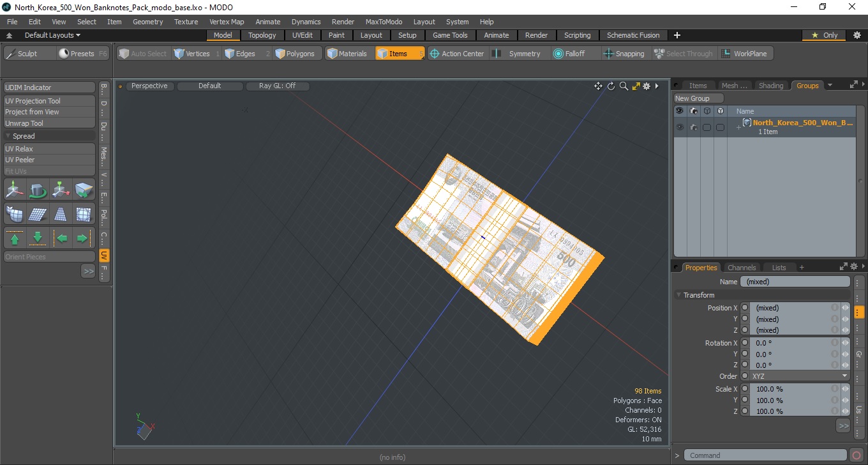Add a new layout tab with plus

tap(677, 35)
